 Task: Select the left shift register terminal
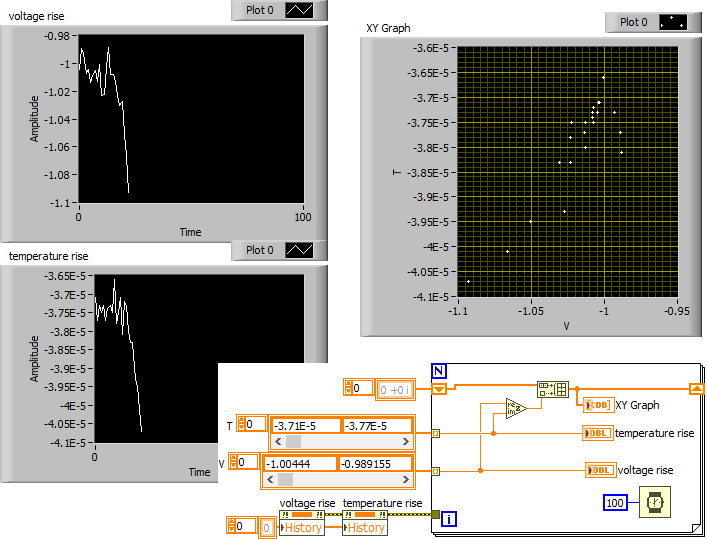pyautogui.click(x=439, y=389)
